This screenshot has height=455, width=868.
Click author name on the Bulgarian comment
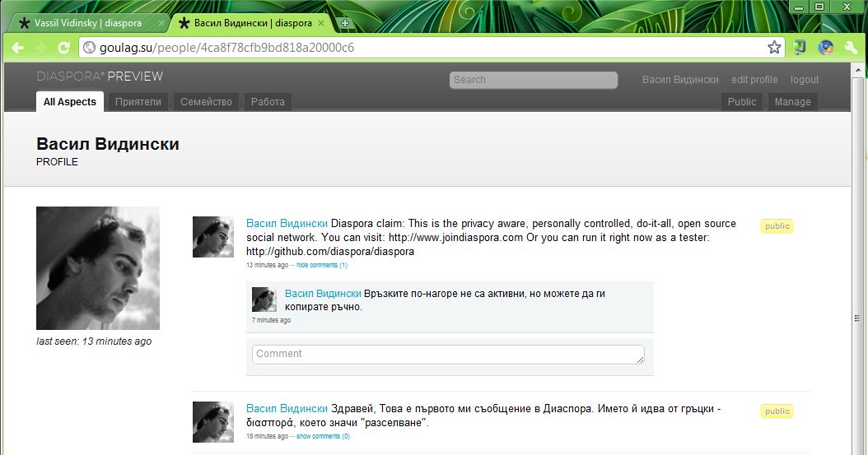tap(323, 294)
